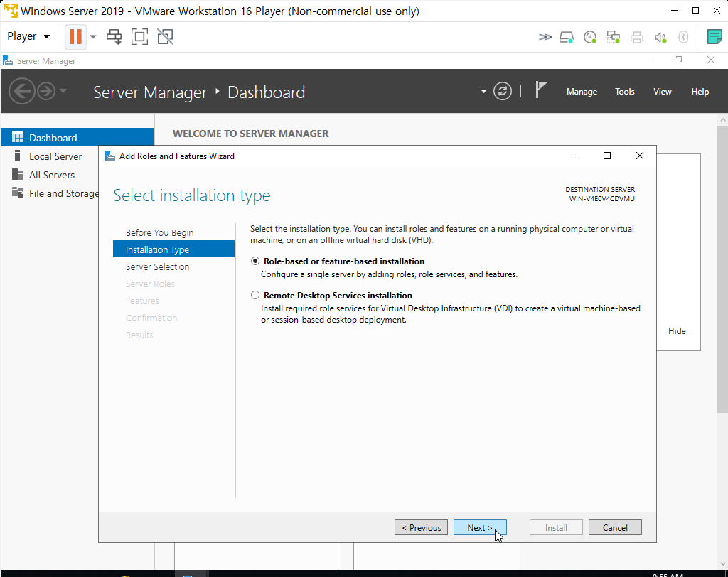Click the VMware sound card icon

(660, 37)
